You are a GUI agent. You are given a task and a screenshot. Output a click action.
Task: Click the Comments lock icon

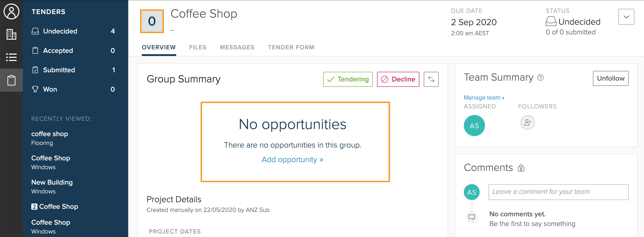tap(521, 168)
